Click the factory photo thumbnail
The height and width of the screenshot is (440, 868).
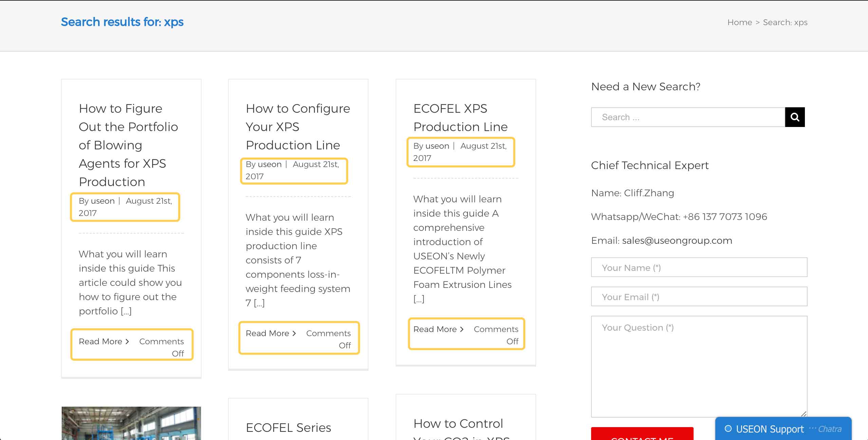tap(131, 423)
